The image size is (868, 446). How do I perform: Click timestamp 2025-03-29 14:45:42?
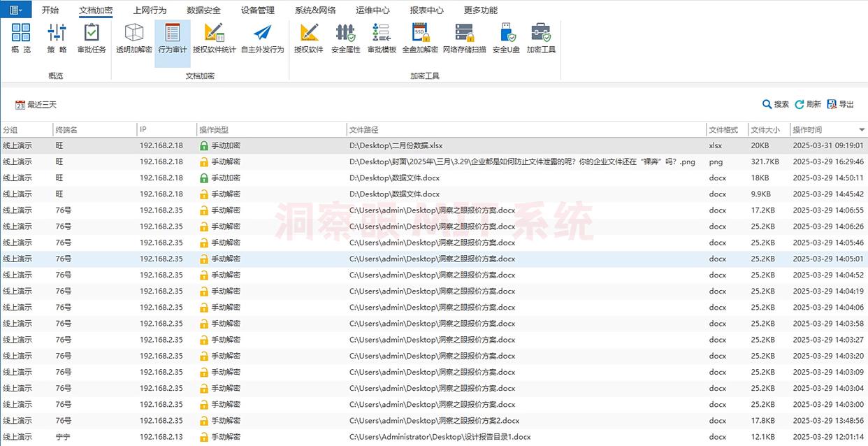[828, 194]
